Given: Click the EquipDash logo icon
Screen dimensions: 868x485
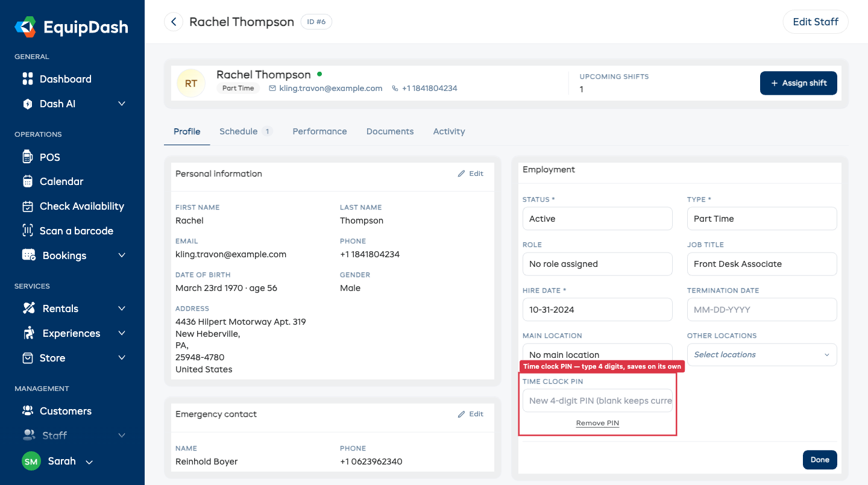Looking at the screenshot, I should point(25,27).
